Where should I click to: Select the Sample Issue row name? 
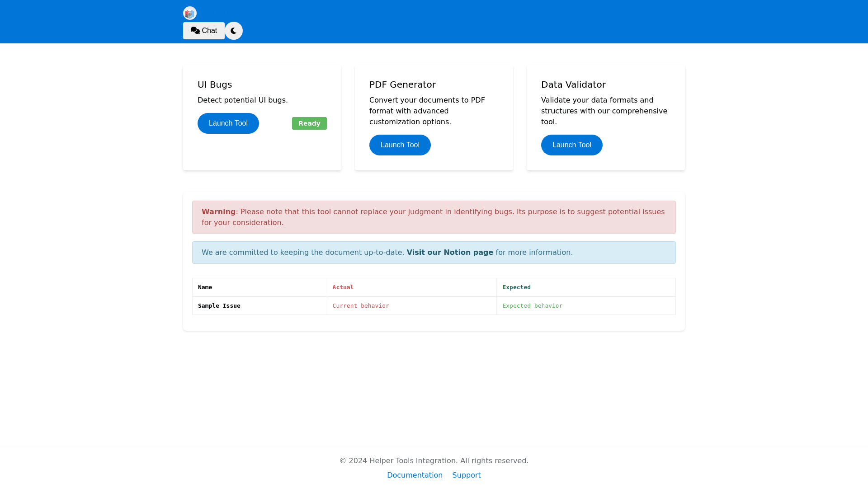[219, 306]
